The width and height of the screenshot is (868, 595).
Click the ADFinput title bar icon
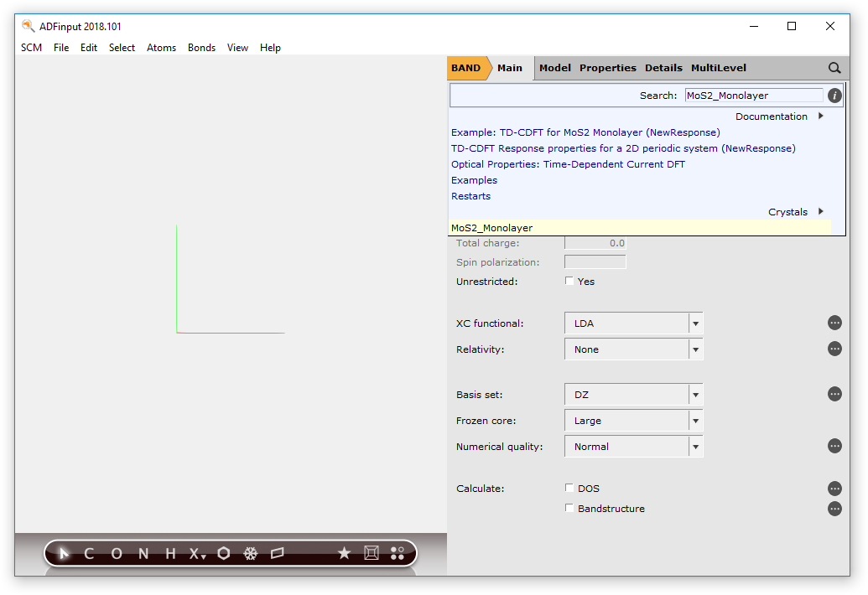tap(28, 26)
